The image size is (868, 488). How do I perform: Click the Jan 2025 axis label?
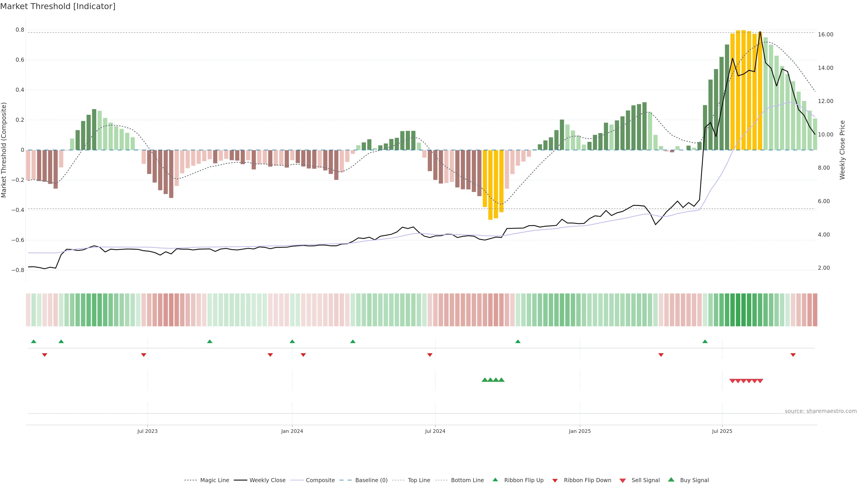tap(580, 431)
